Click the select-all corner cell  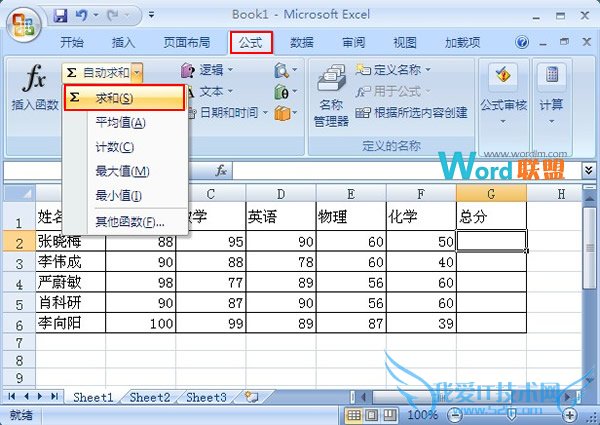[19, 194]
